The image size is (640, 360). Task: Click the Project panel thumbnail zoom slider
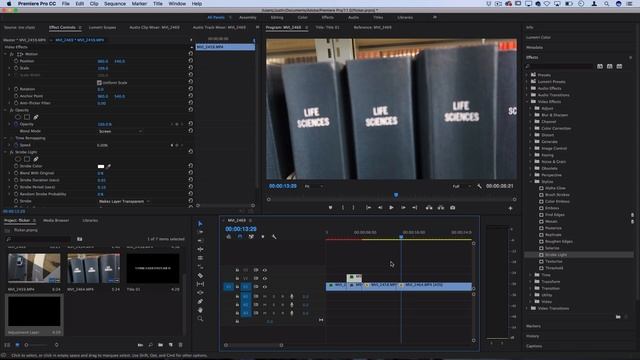click(x=26, y=345)
